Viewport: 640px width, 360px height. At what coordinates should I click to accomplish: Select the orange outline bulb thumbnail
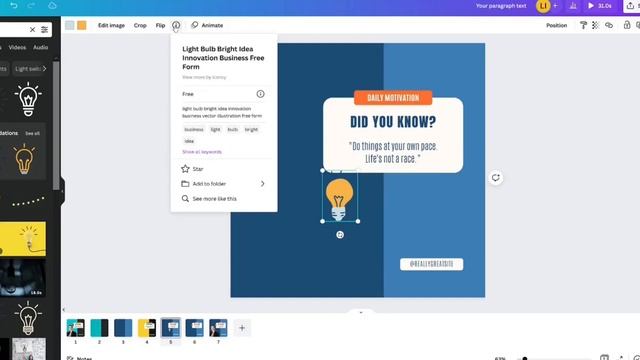coord(24,159)
